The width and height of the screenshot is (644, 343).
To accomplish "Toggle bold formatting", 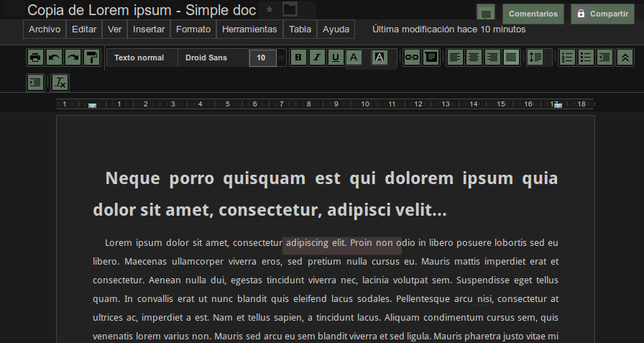I will pyautogui.click(x=298, y=58).
